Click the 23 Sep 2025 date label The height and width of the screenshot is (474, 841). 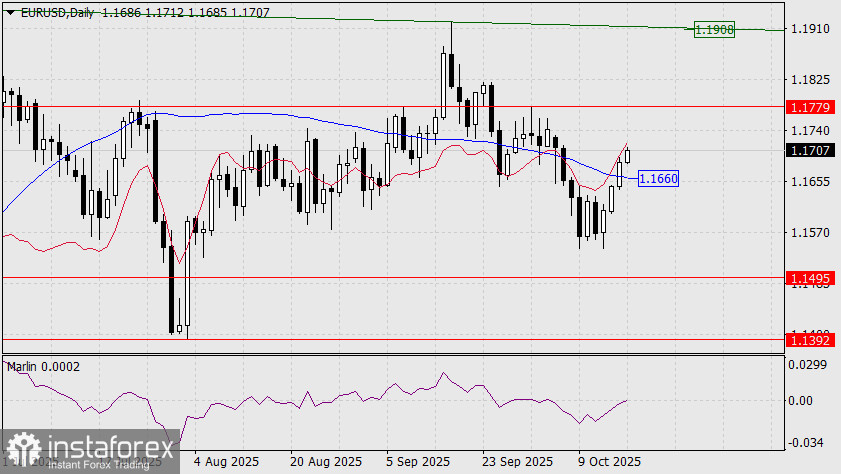tap(517, 462)
